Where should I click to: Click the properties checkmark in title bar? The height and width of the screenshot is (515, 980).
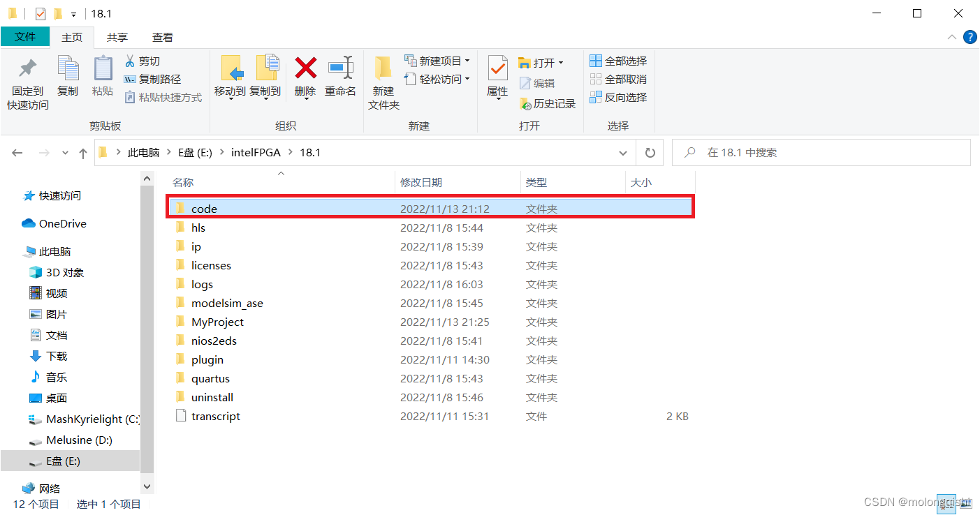(41, 13)
